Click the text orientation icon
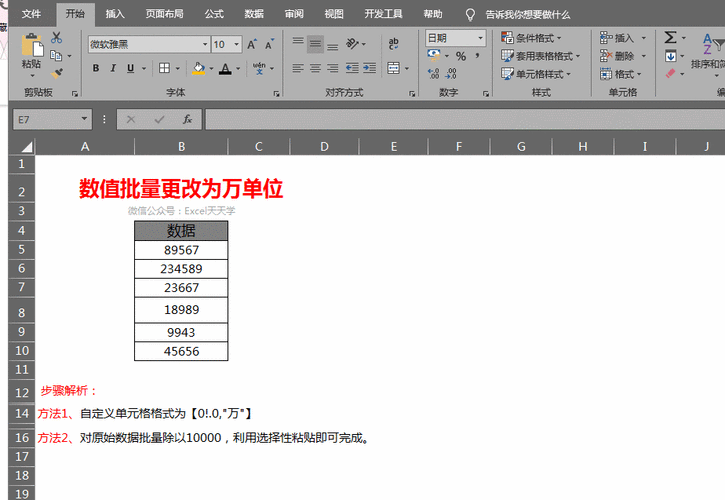 352,43
